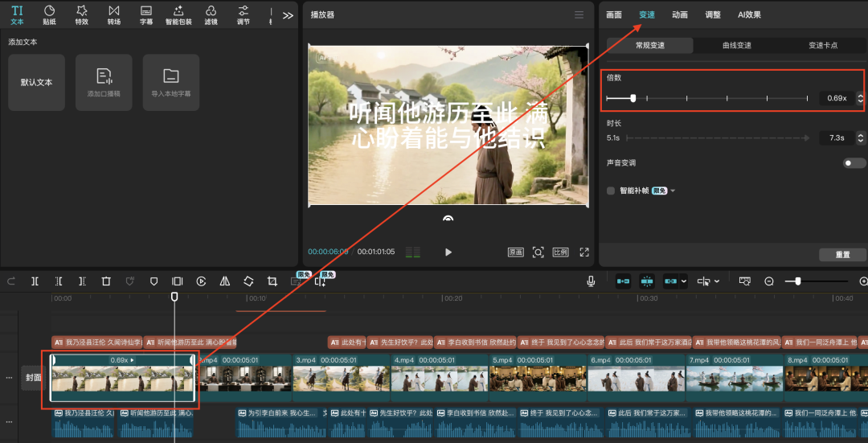Click the zoom-fit preview icon
Viewport: 868px width, 443px height.
538,252
